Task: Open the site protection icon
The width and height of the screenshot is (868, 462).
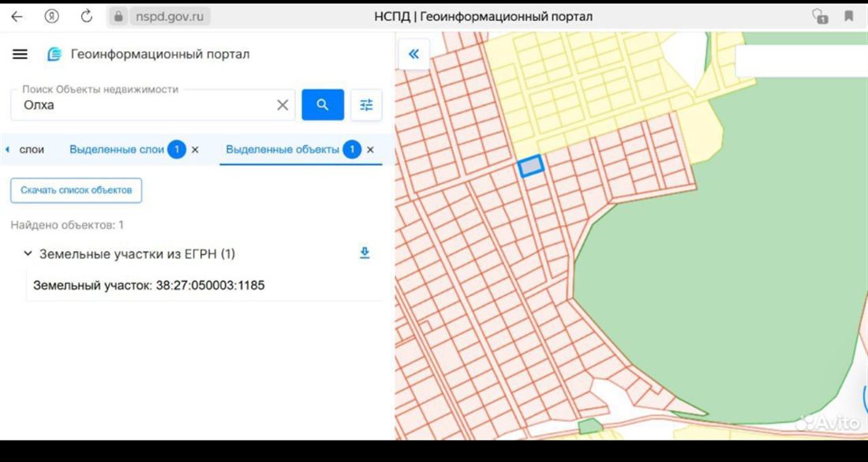Action: [820, 17]
